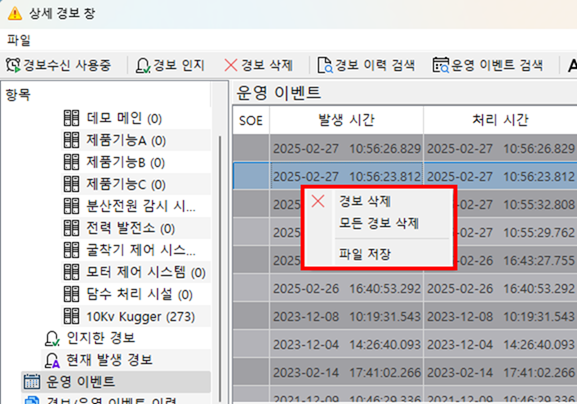
Task: Open 운영 이벤트 검색 calendar search icon
Action: (x=440, y=65)
